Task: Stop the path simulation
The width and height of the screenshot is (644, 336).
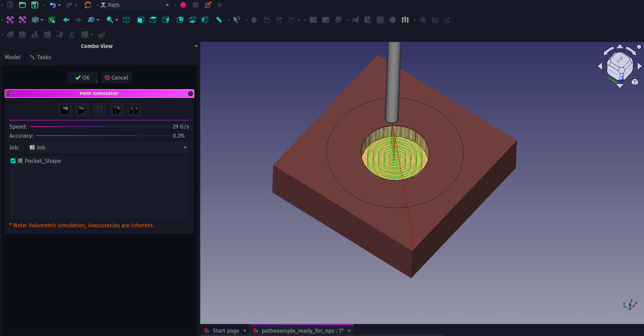Action: (x=65, y=110)
